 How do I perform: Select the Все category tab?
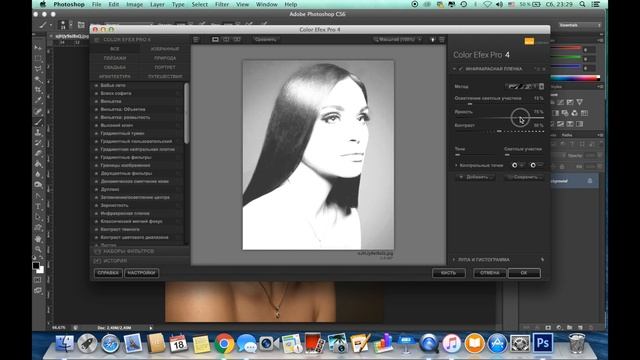(x=115, y=49)
